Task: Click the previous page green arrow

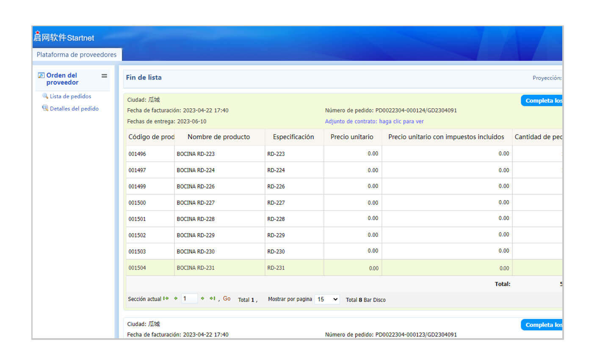Action: (x=176, y=299)
